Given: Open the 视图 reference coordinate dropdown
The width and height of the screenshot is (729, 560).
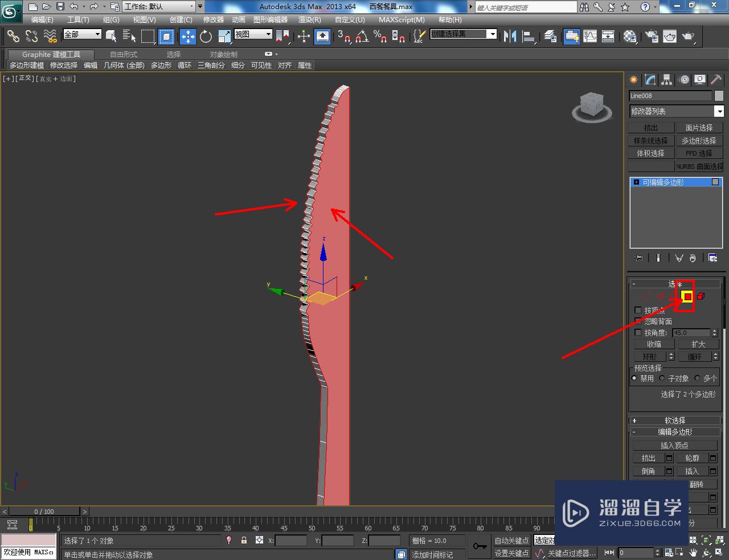Looking at the screenshot, I should coord(253,34).
